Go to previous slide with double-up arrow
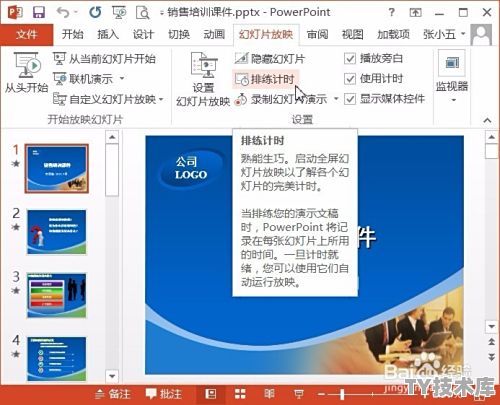Screen dimensions: 500x405 (492, 342)
